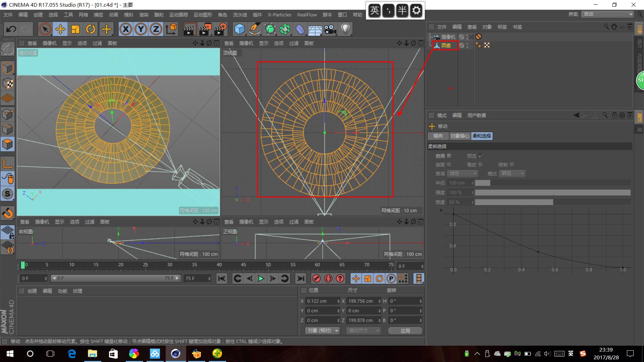
Task: Check the 表面 surface checkbox
Action: point(449,165)
